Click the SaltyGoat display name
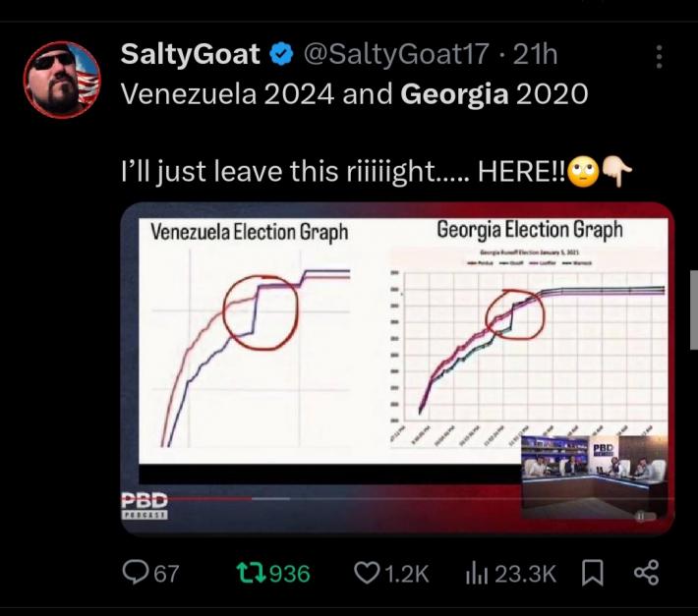The width and height of the screenshot is (698, 616). pos(191,56)
